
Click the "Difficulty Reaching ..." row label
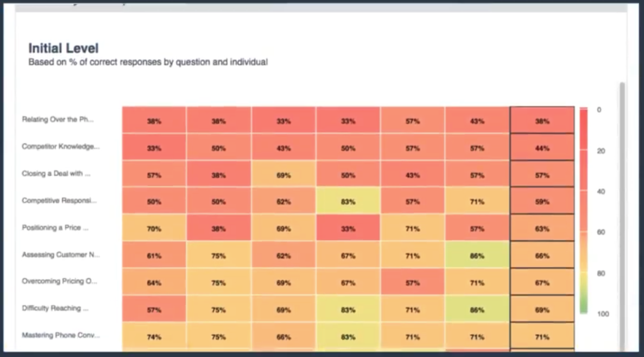pos(55,308)
